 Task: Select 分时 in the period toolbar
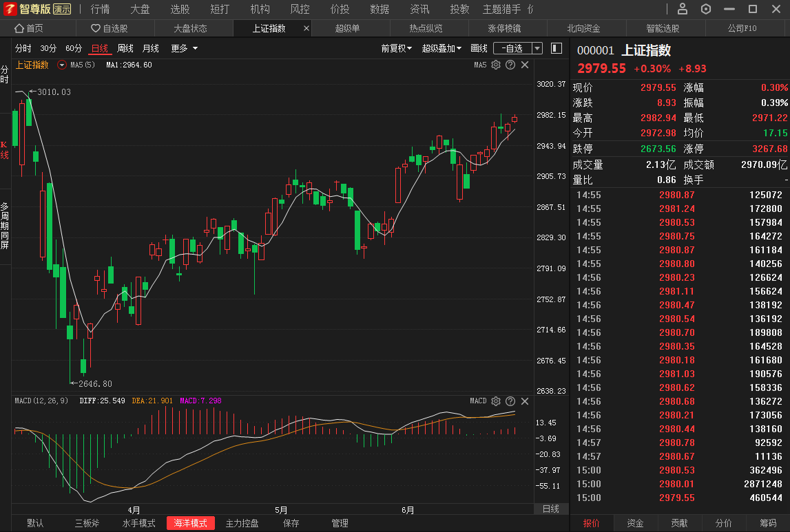23,48
